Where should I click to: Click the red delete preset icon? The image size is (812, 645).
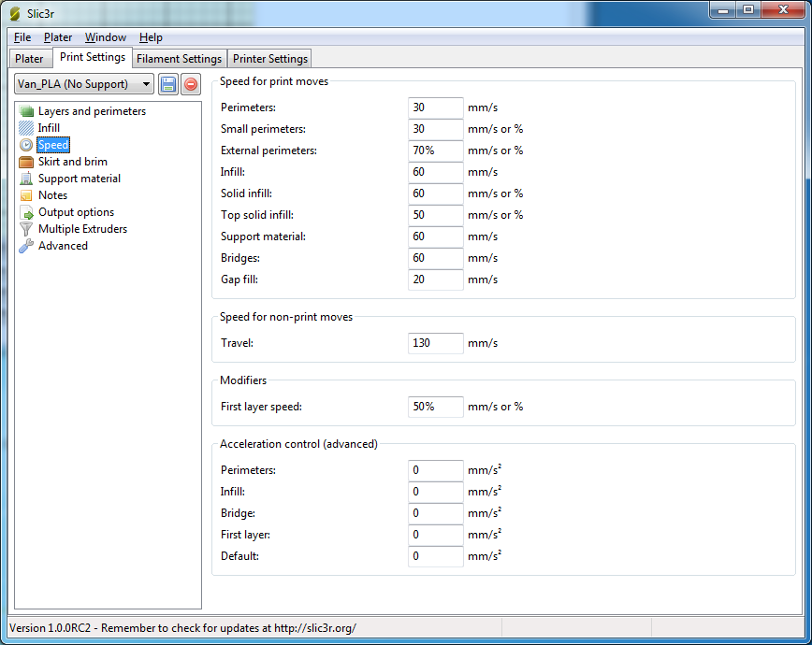[190, 84]
